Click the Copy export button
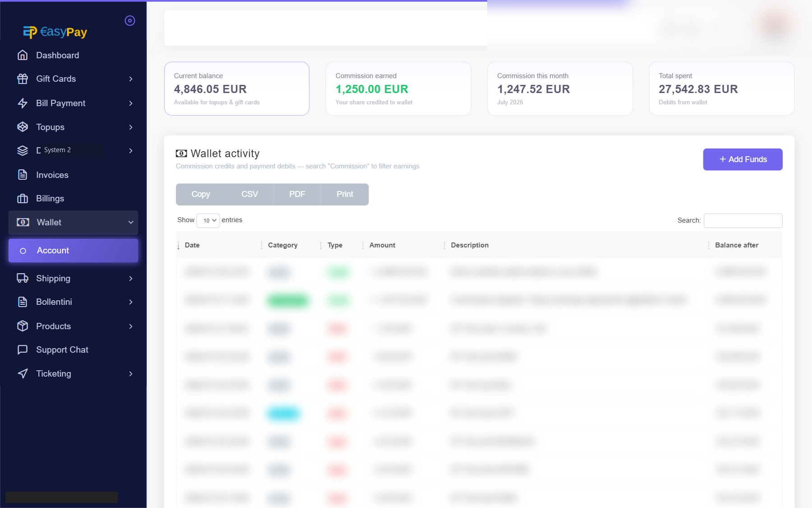Image resolution: width=812 pixels, height=508 pixels. pyautogui.click(x=201, y=194)
